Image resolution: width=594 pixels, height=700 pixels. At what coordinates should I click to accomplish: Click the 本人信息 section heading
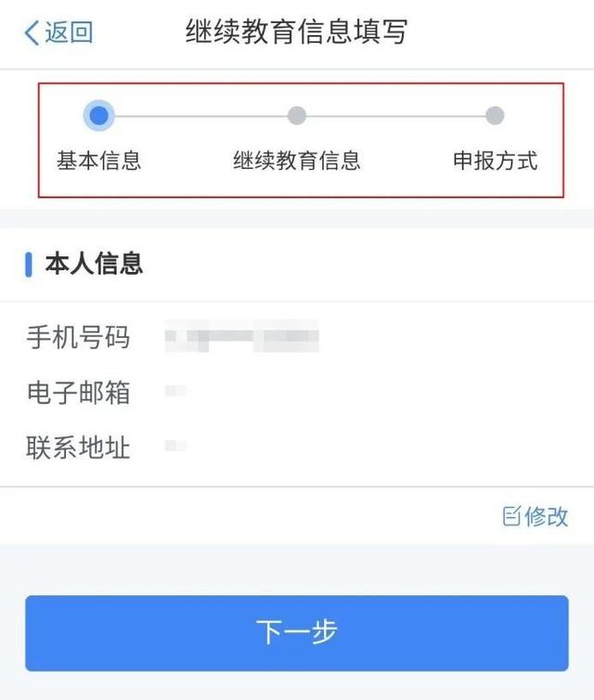[x=94, y=264]
